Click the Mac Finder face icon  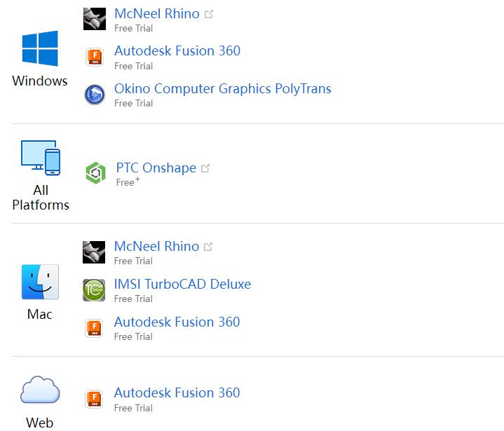click(40, 282)
